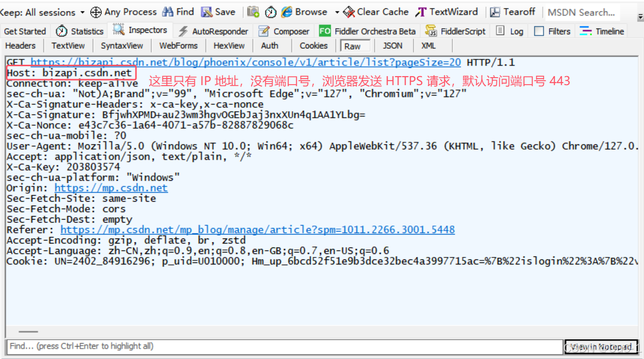The image size is (644, 359).
Task: Open the TextView inspector tab
Action: tap(68, 46)
